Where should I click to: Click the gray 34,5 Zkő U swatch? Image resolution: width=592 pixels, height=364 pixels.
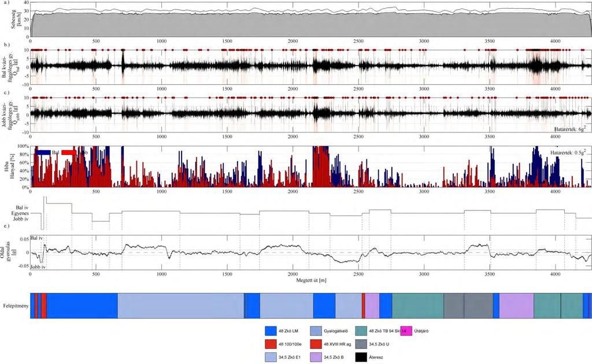(x=361, y=344)
